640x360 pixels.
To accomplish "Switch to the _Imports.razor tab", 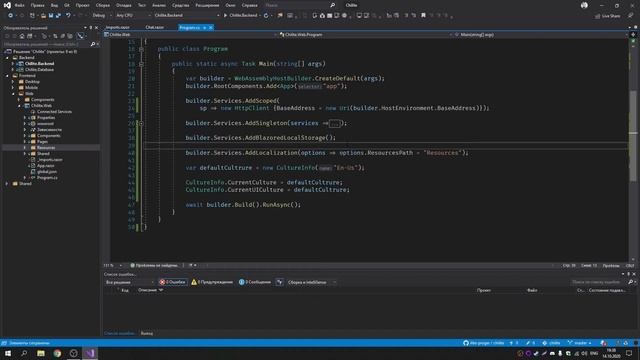I will point(118,27).
